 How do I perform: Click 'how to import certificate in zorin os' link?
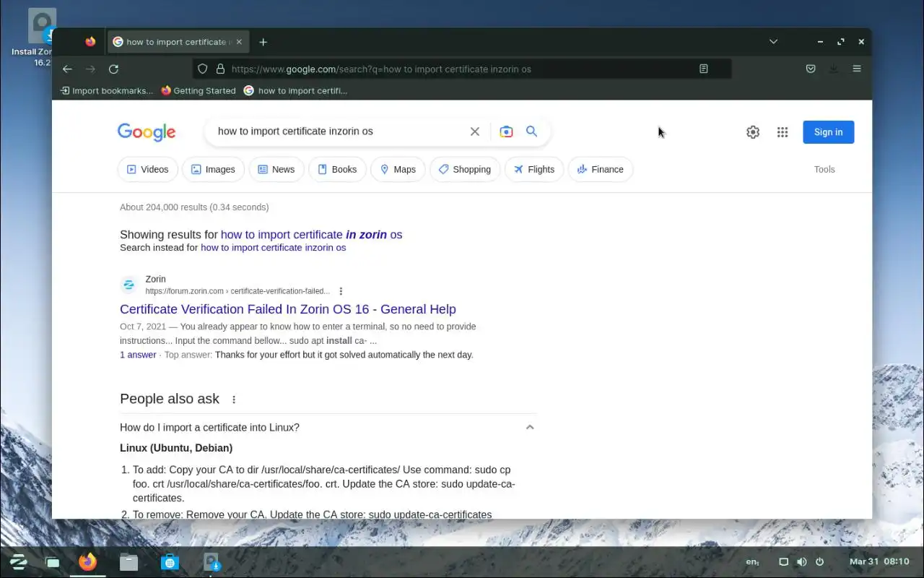(x=311, y=234)
